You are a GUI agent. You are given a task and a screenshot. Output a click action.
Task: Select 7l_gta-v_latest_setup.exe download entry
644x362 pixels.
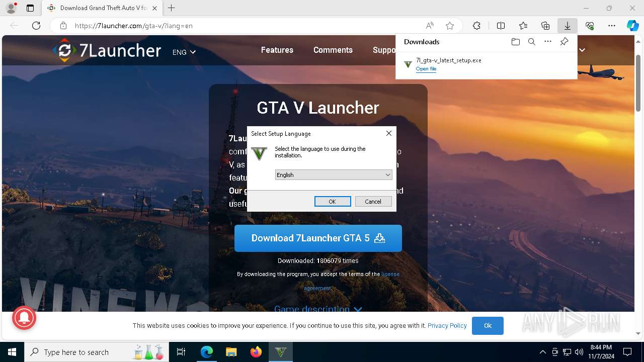pos(487,64)
